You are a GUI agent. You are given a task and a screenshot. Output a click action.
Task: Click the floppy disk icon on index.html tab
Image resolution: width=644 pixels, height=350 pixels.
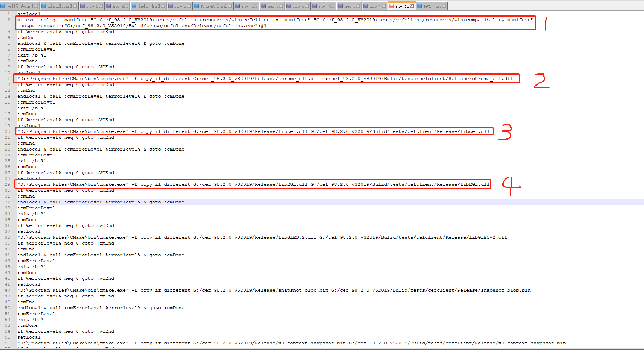point(134,6)
